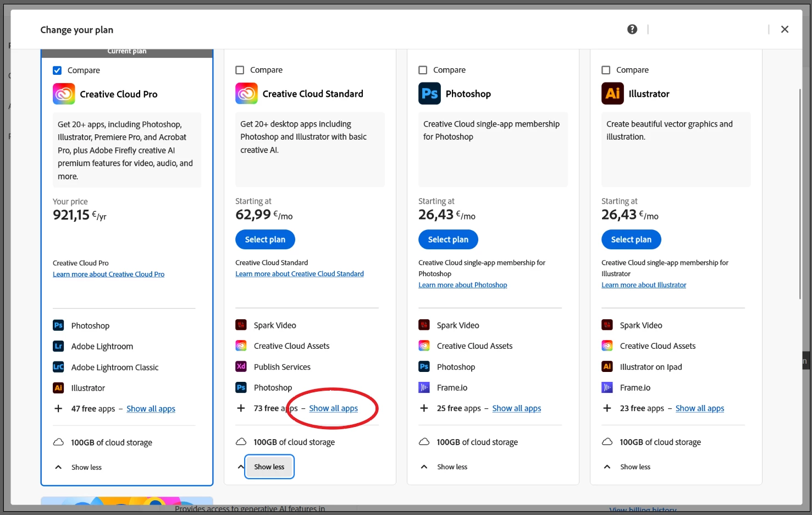Open Learn more about Creative Cloud Standard
The height and width of the screenshot is (515, 812).
[300, 273]
